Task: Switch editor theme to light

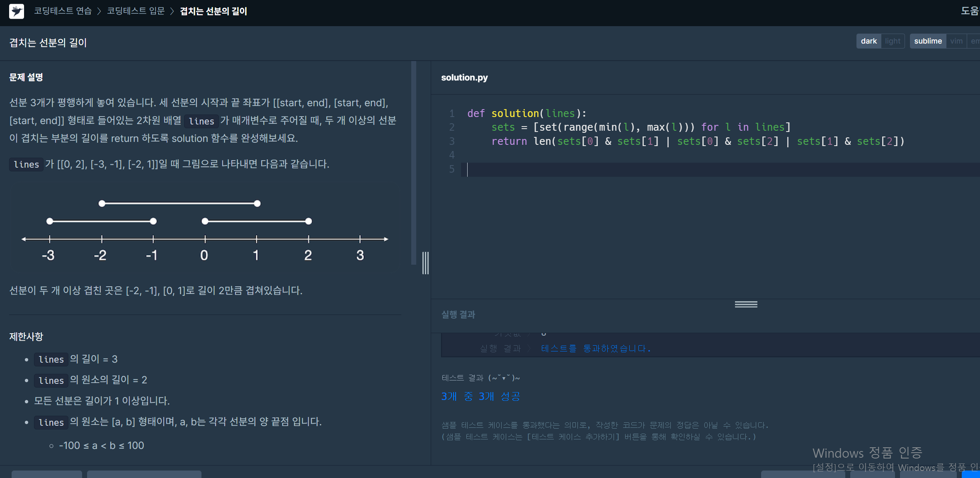Action: (893, 41)
